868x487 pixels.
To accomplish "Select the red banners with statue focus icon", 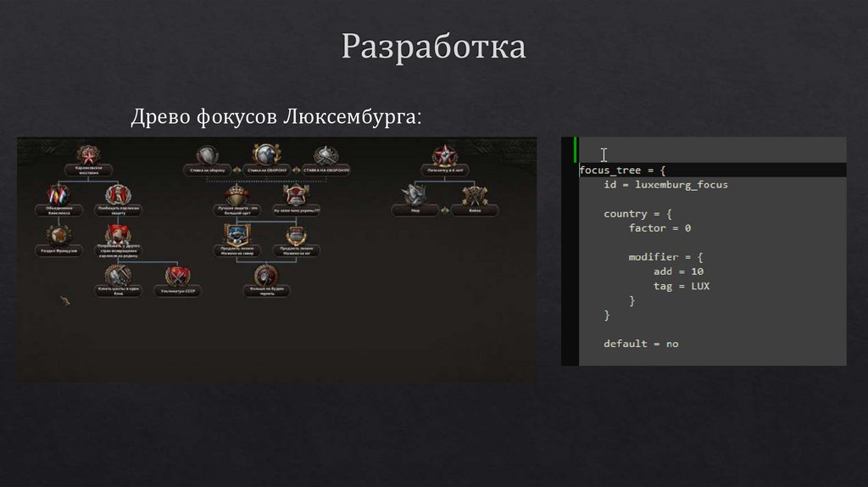I will click(118, 194).
